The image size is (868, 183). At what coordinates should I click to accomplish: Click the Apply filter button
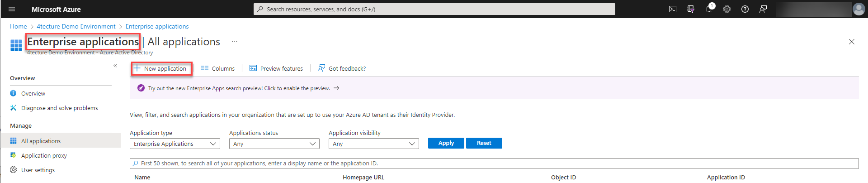[x=446, y=143]
